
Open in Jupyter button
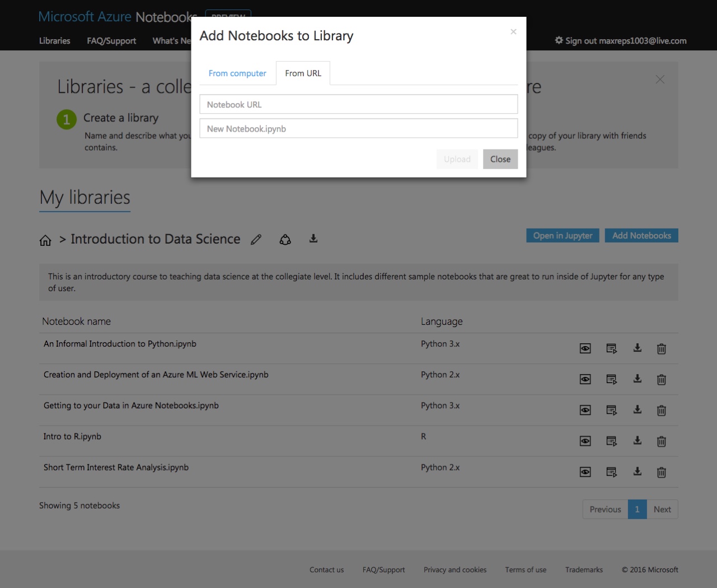563,236
